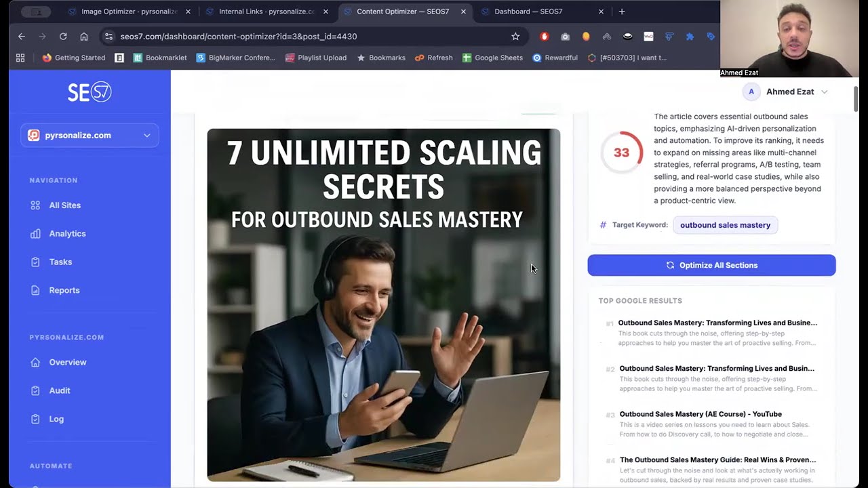Viewport: 868px width, 488px height.
Task: Open first Google result Outbound Sales Mastery
Action: tap(717, 323)
